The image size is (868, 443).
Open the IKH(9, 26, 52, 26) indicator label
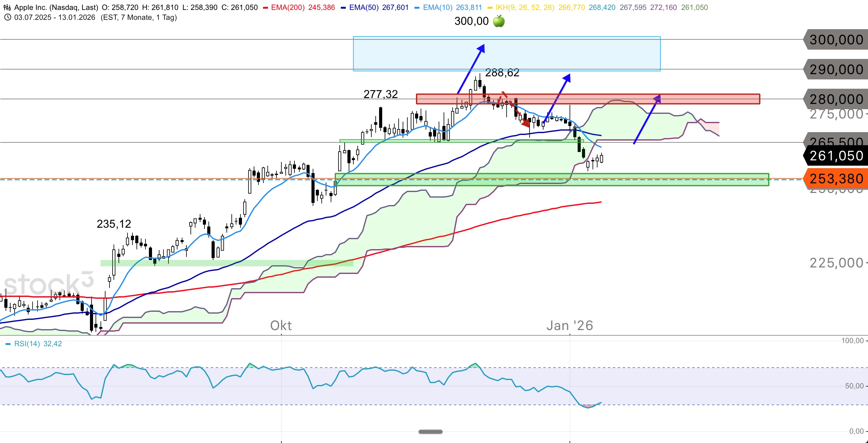525,7
